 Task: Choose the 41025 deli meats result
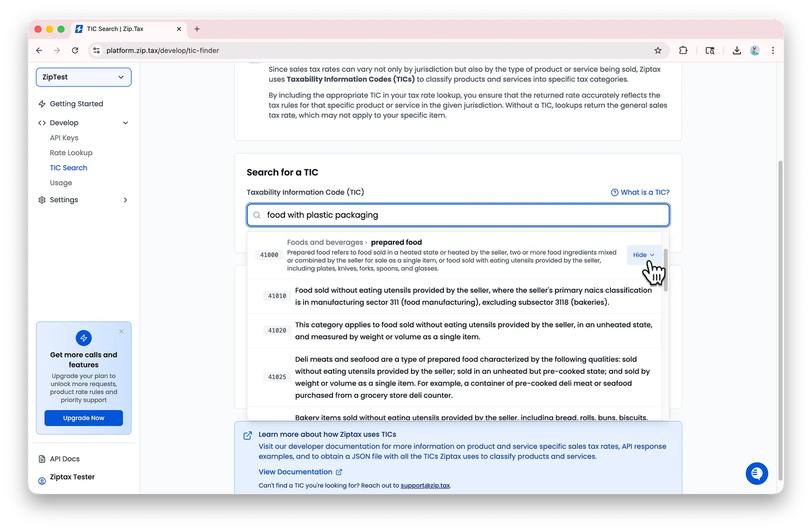[455, 377]
